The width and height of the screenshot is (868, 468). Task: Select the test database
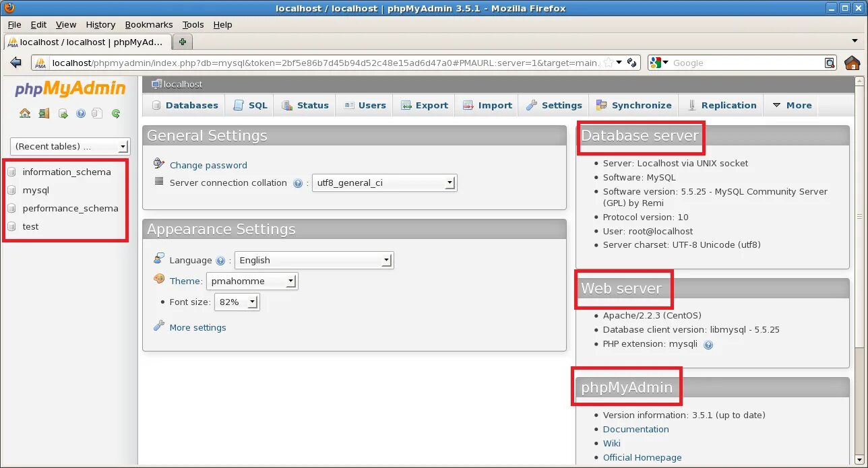(30, 226)
